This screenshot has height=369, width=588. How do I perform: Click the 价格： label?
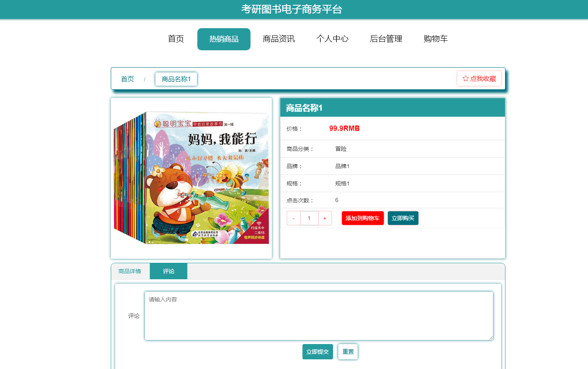[x=294, y=129]
